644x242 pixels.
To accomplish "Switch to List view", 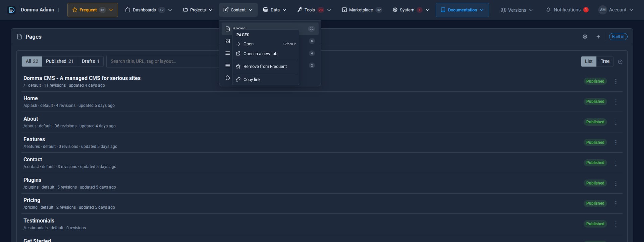I will tap(589, 61).
